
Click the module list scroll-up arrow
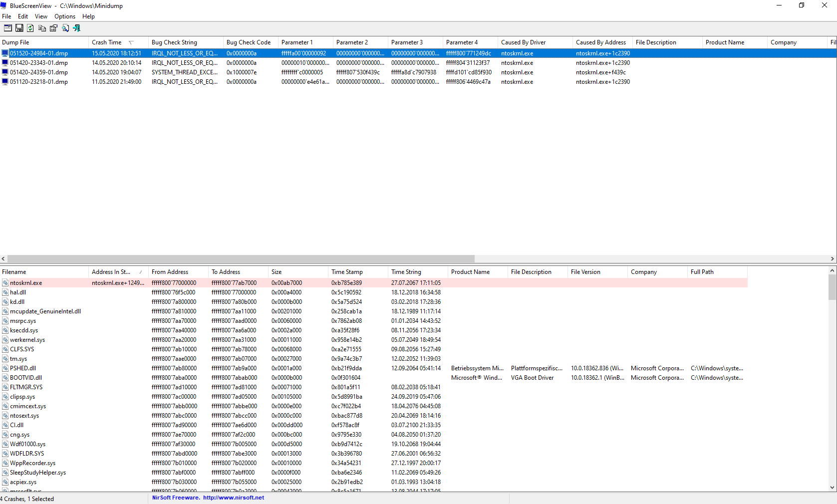tap(833, 270)
